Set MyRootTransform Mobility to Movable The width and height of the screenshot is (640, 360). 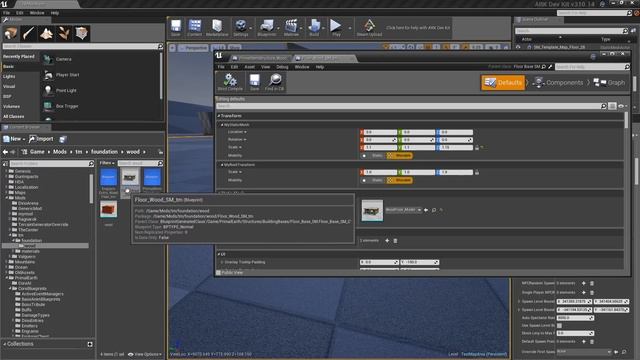pos(399,180)
